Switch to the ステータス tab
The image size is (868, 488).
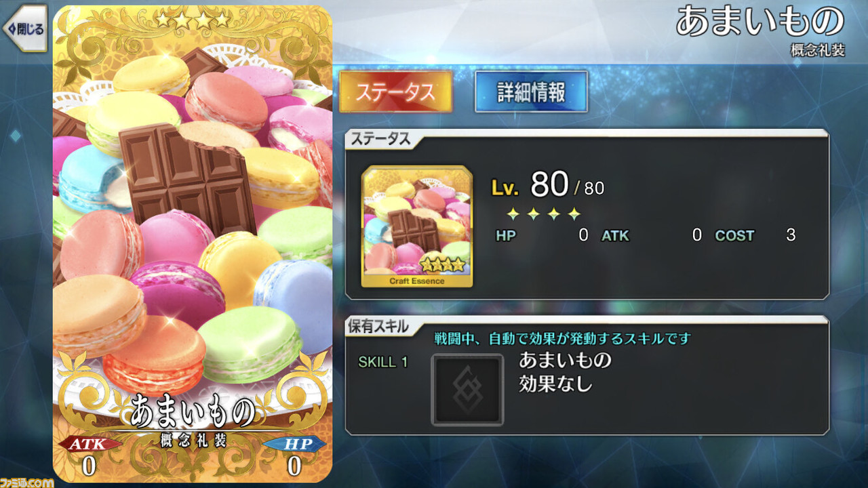click(395, 91)
